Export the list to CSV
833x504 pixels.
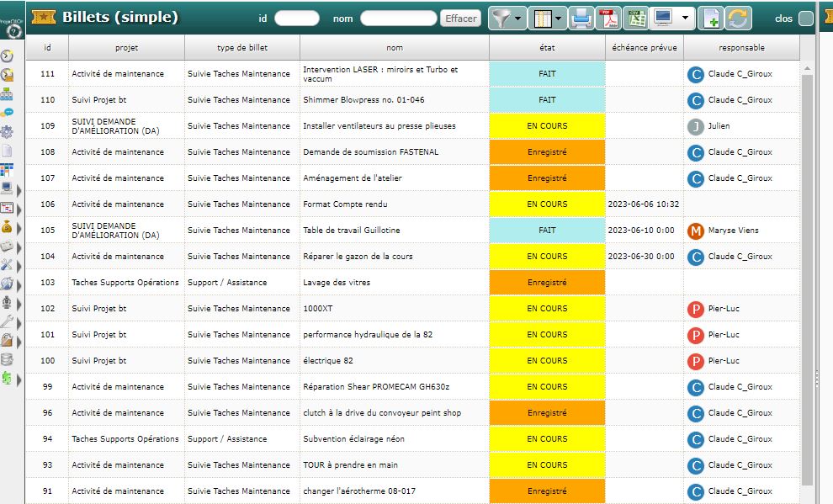[635, 18]
